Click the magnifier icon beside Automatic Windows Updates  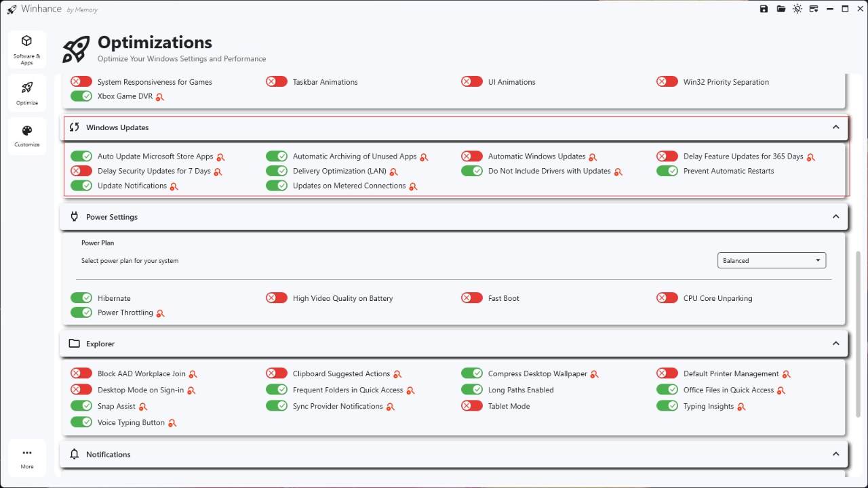593,157
